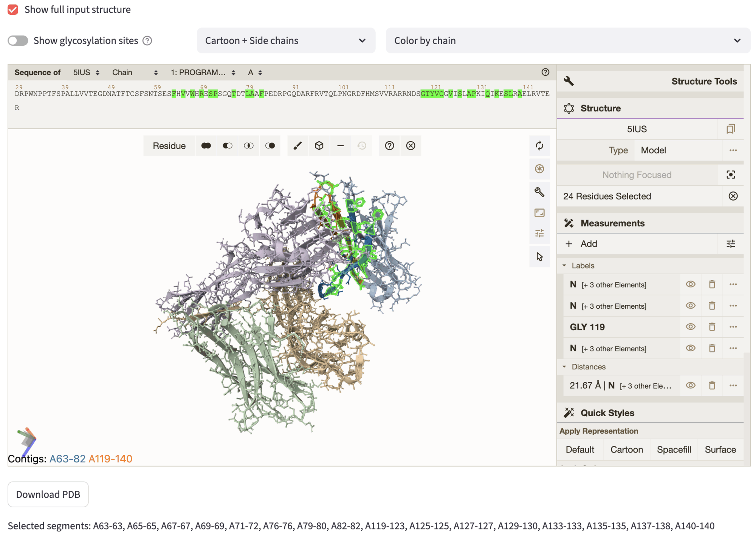Open the Cartoon + Side chains dropdown
Viewport: 756px width, 536px height.
286,41
